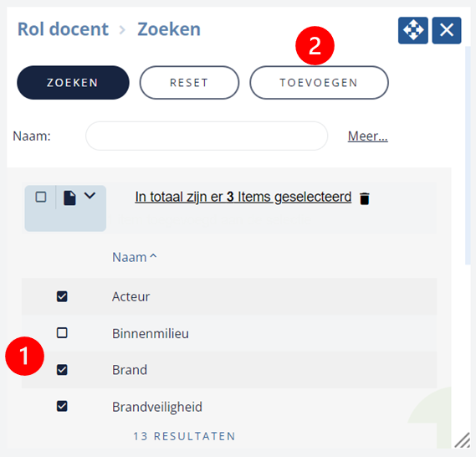Uncheck the Brandveiligheid checkbox
The height and width of the screenshot is (457, 476).
(62, 406)
